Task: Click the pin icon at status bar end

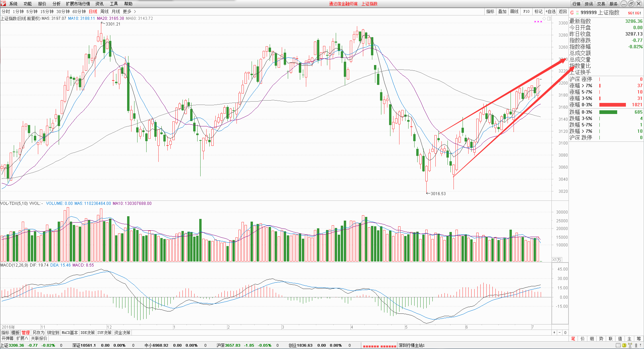Action: [641, 345]
